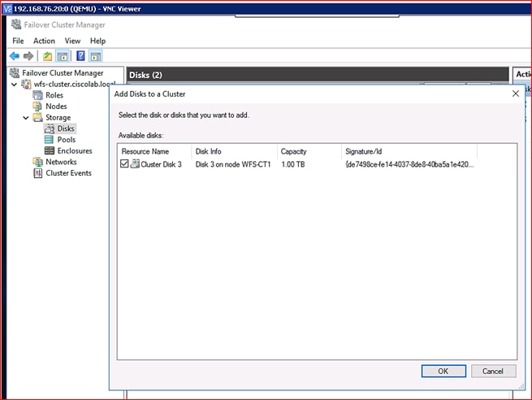This screenshot has height=400, width=532.
Task: Open the blue Help toolbar icon
Action: 80,55
